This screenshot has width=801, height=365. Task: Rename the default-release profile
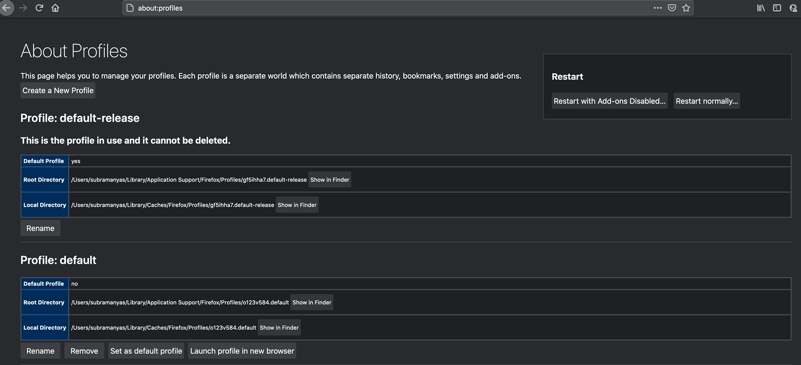pyautogui.click(x=40, y=228)
